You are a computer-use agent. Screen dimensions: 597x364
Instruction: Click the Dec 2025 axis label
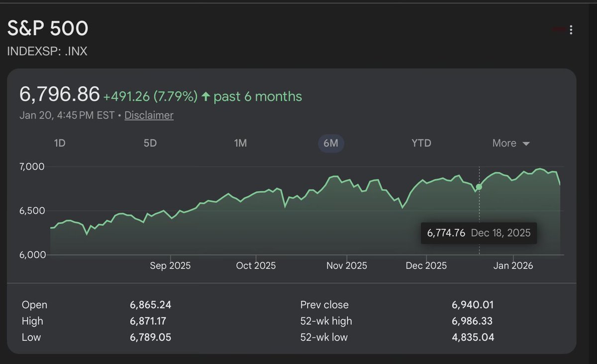[x=426, y=266]
